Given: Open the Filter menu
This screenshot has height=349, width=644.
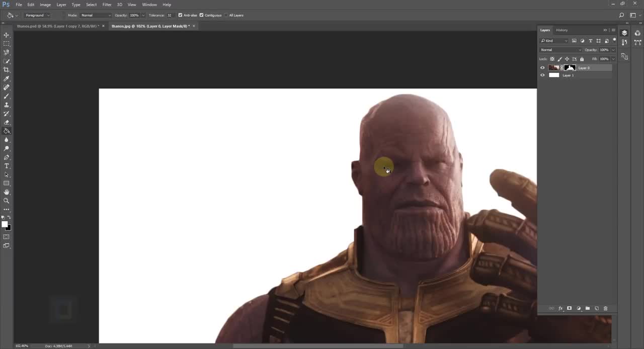Looking at the screenshot, I should [107, 5].
